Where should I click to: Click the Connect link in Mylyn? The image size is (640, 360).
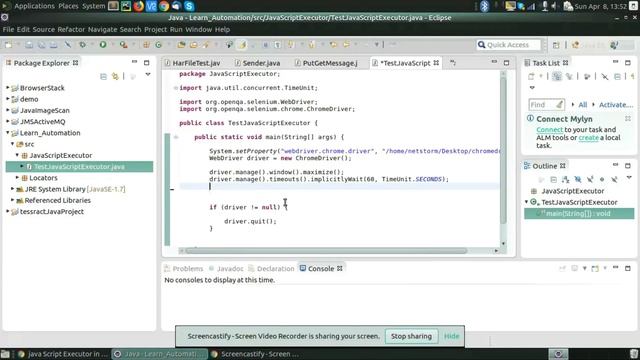[549, 129]
